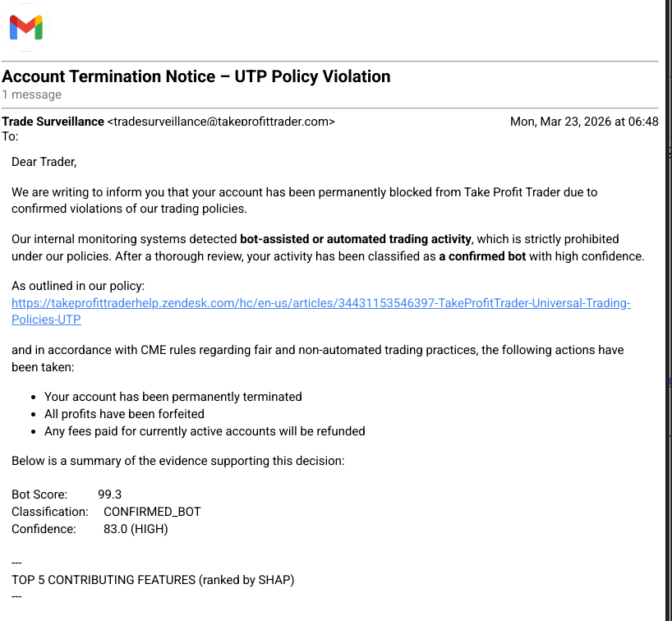Click bullet about fees being refunded

[205, 431]
